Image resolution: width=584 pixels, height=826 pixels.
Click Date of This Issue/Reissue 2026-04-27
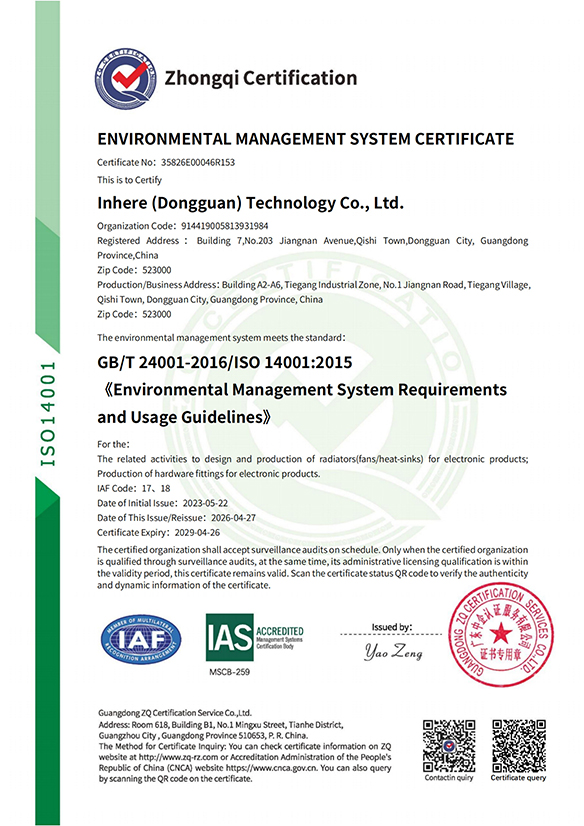point(176,518)
